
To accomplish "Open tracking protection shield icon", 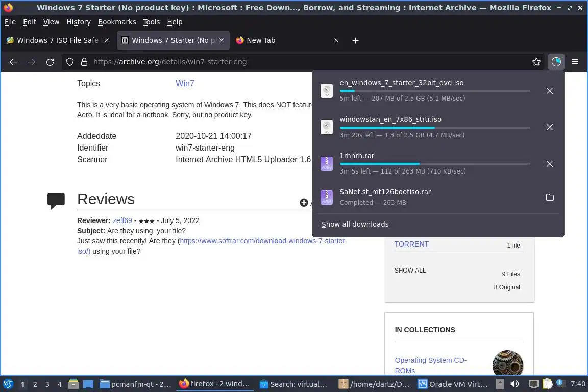I will point(70,62).
